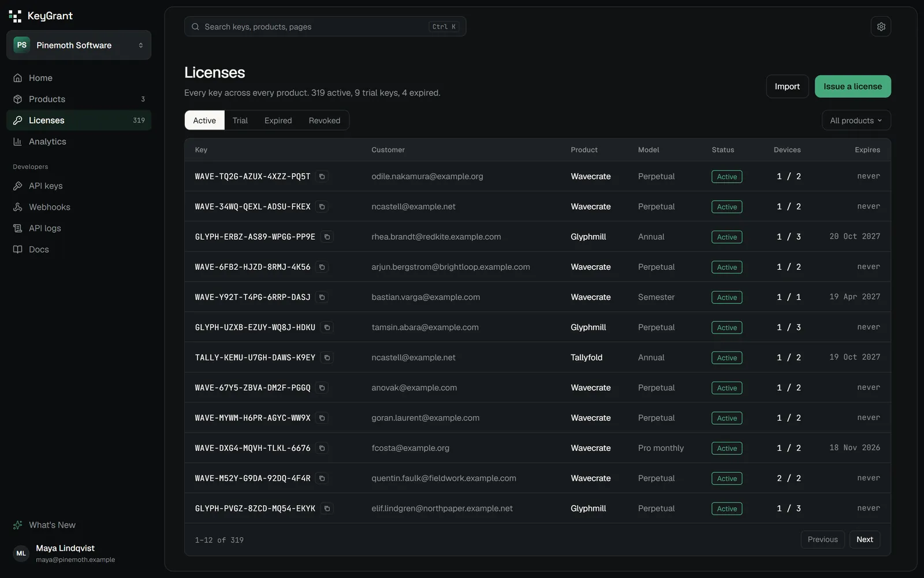Open Docs in the sidebar
Viewport: 924px width, 578px height.
pyautogui.click(x=79, y=249)
